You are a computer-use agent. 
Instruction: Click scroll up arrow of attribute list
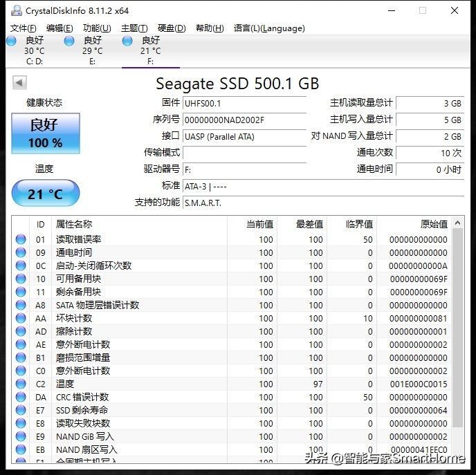coord(457,223)
